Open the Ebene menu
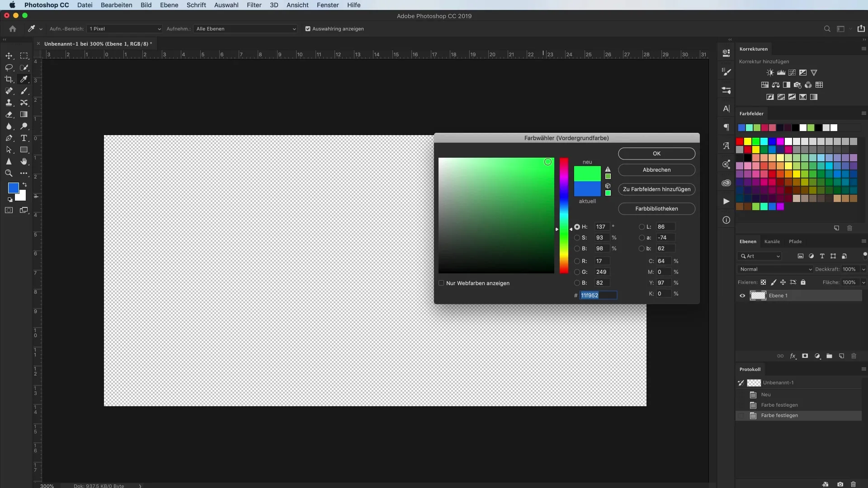This screenshot has height=488, width=868. [169, 5]
